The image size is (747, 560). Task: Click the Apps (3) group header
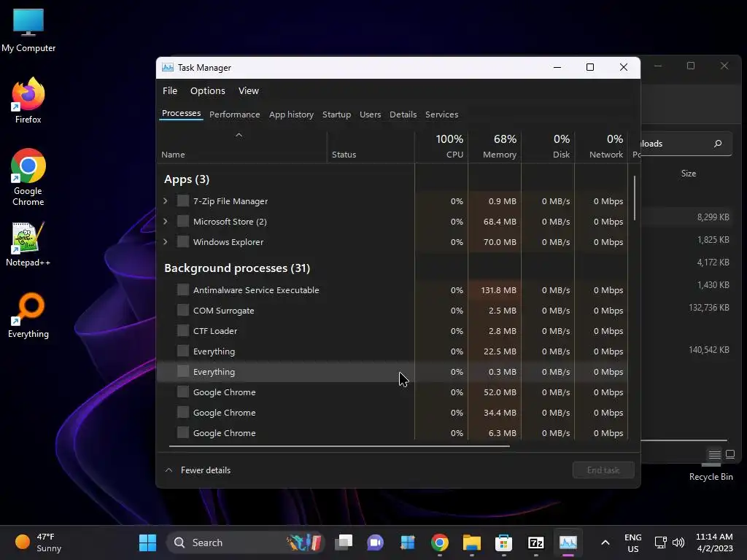[187, 179]
